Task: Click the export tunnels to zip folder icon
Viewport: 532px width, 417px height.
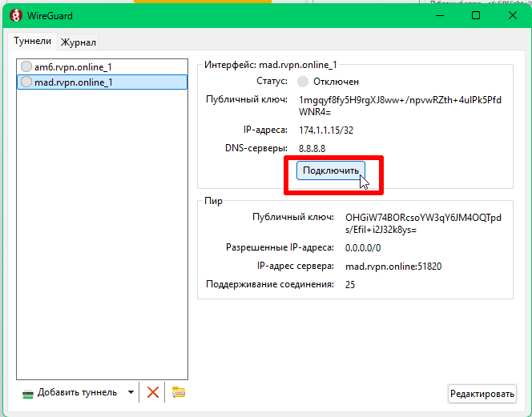Action: (179, 392)
